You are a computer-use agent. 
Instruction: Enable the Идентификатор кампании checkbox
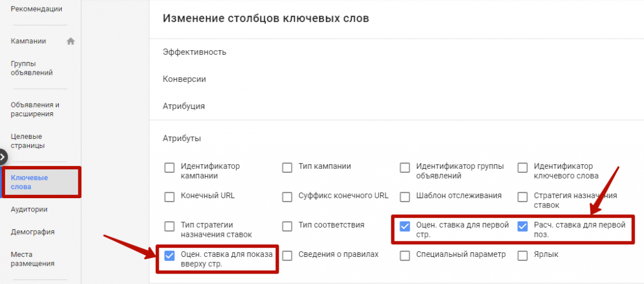point(169,168)
